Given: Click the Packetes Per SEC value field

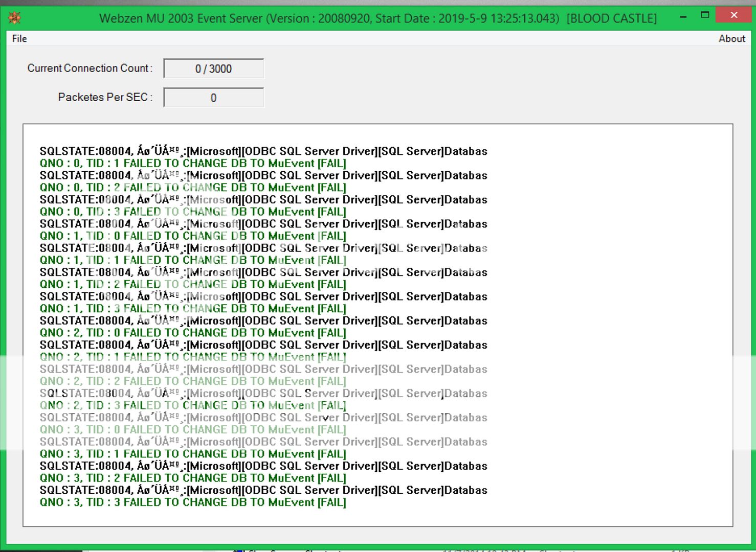Looking at the screenshot, I should (x=213, y=98).
